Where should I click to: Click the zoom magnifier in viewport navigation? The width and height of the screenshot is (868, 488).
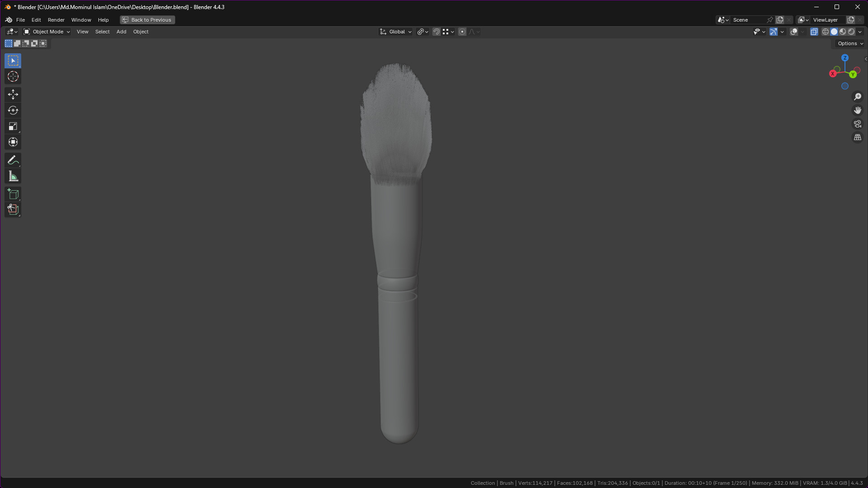point(857,97)
